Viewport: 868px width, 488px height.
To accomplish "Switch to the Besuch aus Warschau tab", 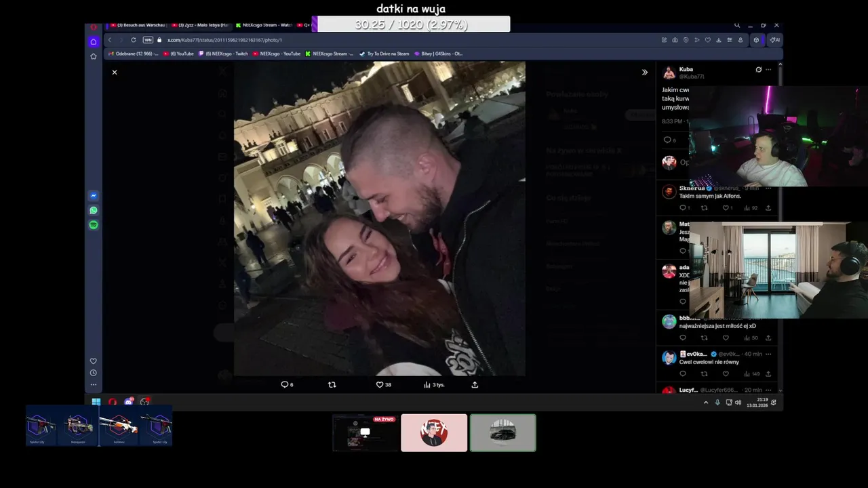I will click(x=138, y=25).
